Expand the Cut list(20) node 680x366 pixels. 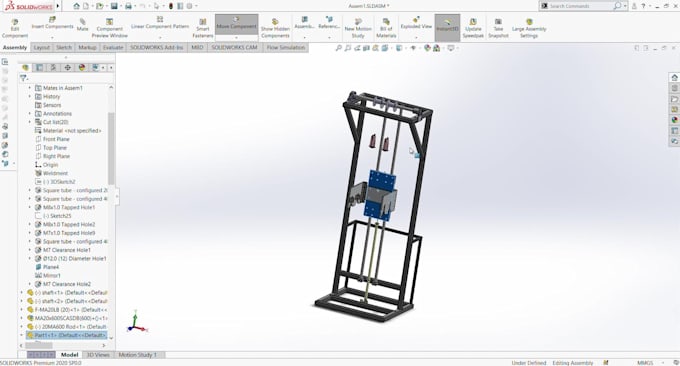tap(29, 122)
